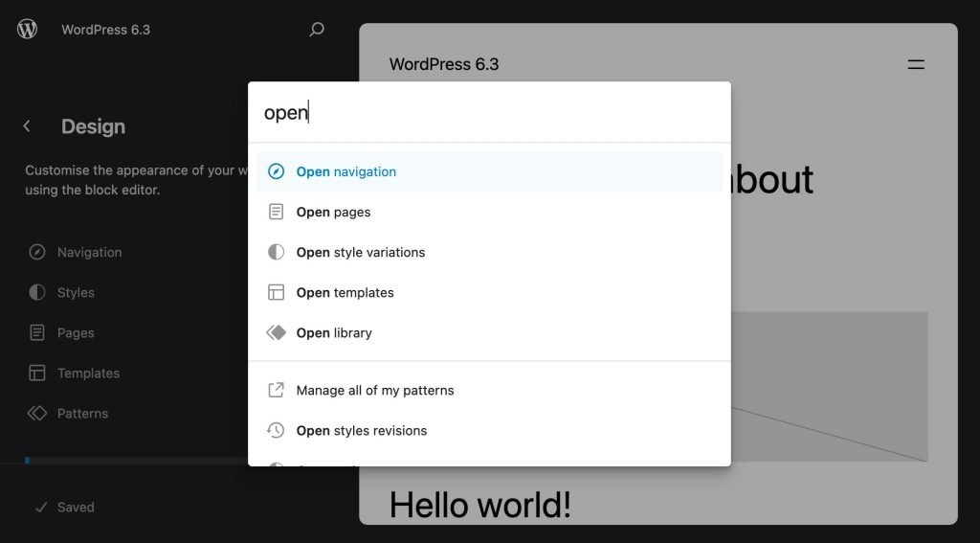The width and height of the screenshot is (980, 543).
Task: Select the Open templates command
Action: pyautogui.click(x=489, y=292)
